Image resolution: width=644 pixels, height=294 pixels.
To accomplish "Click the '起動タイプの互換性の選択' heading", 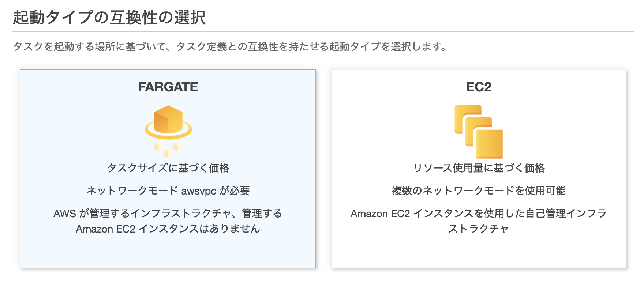I will [109, 18].
